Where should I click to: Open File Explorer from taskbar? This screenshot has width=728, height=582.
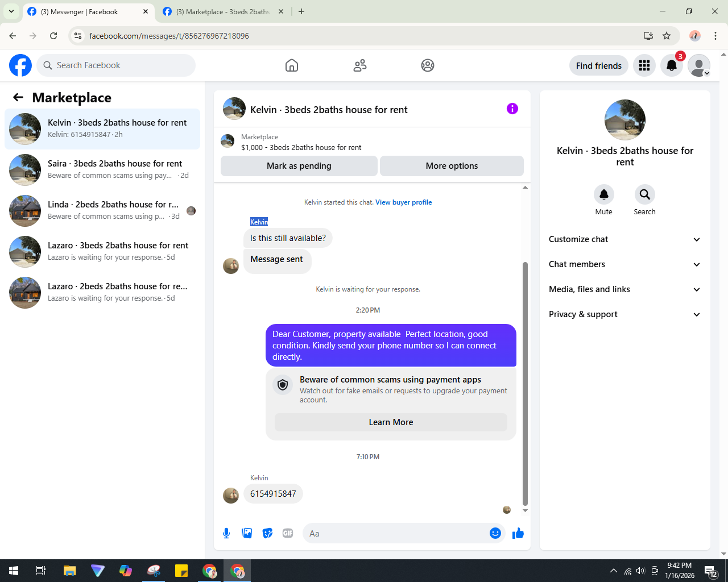[x=69, y=571]
